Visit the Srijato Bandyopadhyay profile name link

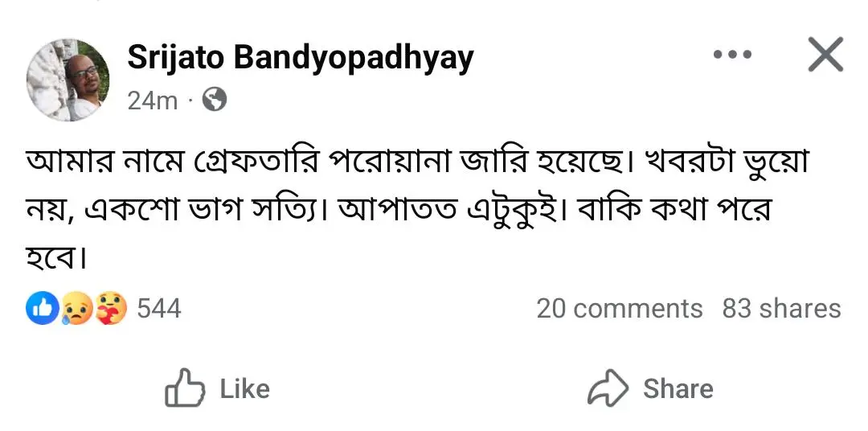point(301,57)
